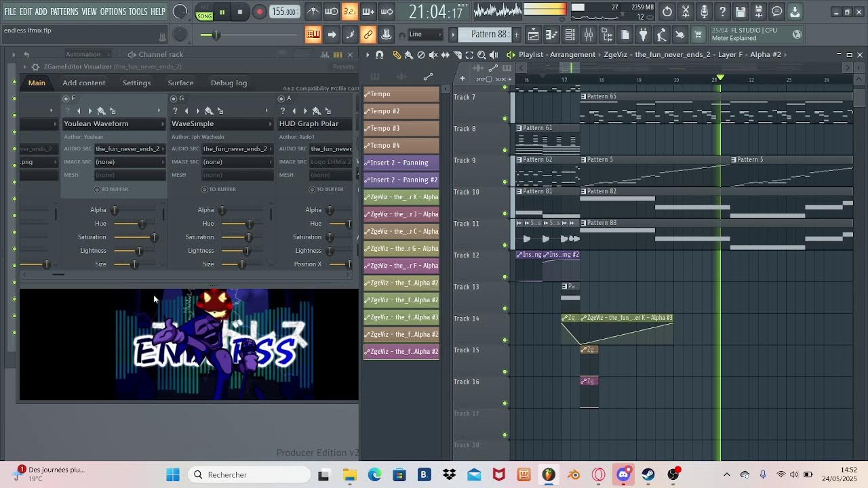Open the snap Line dropdown
Viewport: 868px width, 488px height.
coord(425,35)
